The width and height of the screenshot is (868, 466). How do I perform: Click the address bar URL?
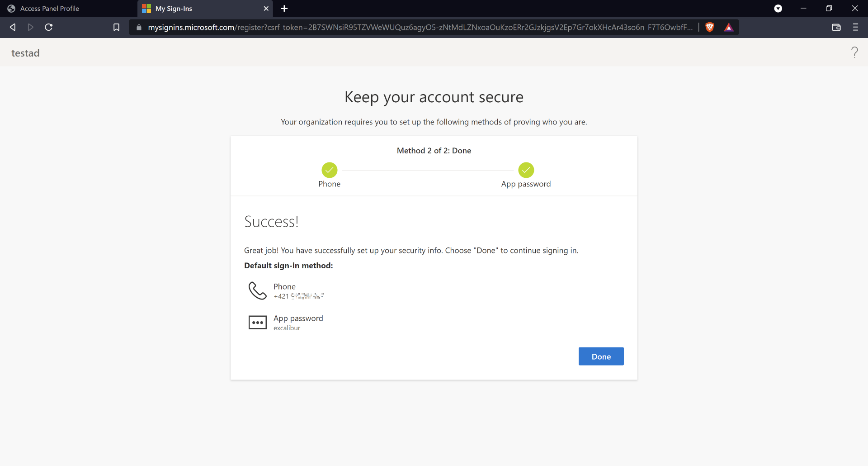[x=420, y=27]
